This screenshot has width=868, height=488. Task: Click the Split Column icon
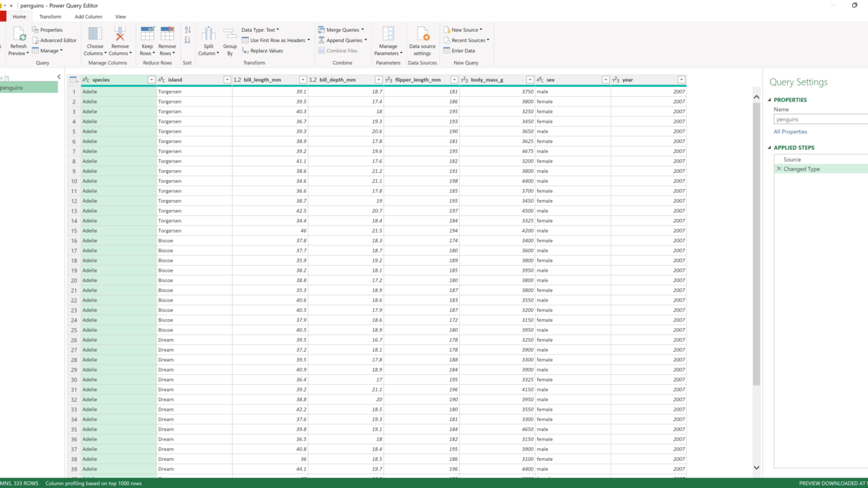[x=208, y=34]
